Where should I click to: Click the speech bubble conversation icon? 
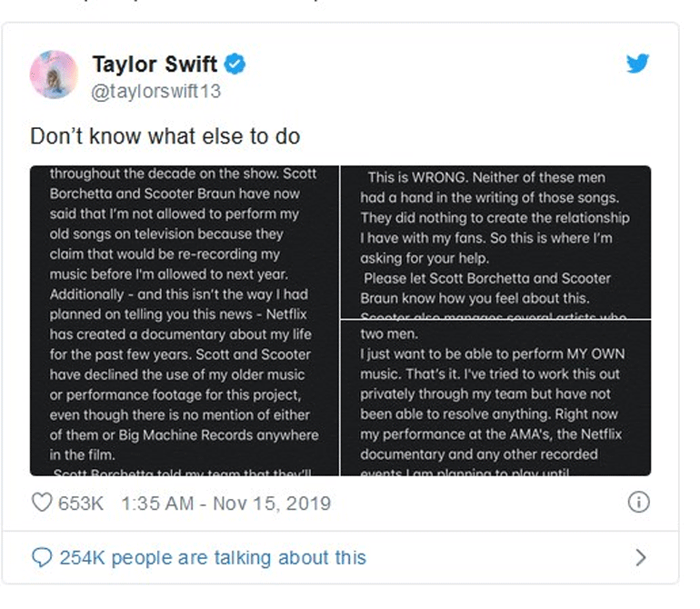41,557
